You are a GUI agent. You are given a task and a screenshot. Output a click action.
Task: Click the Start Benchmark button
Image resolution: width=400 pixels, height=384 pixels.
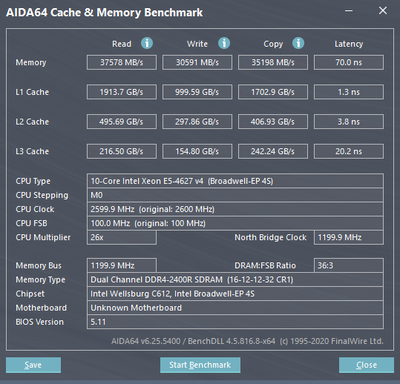click(200, 365)
